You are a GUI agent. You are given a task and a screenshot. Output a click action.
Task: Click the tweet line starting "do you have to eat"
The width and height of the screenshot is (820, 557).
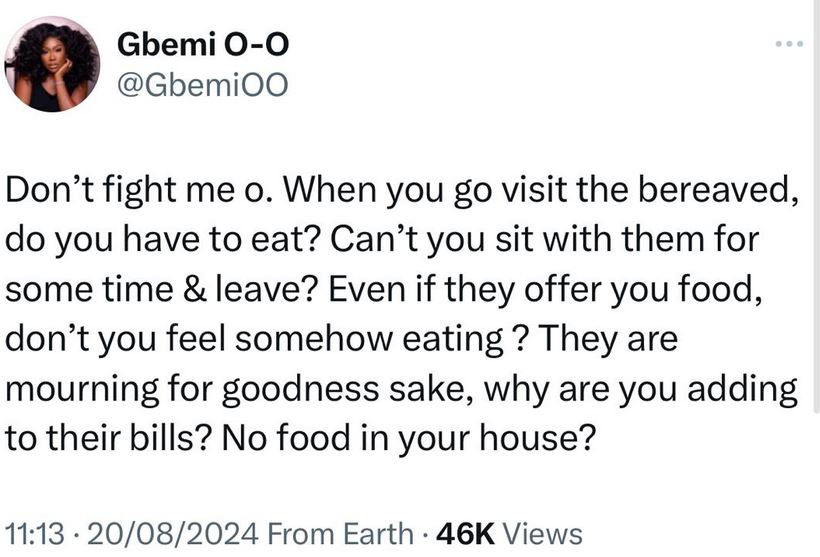click(382, 240)
